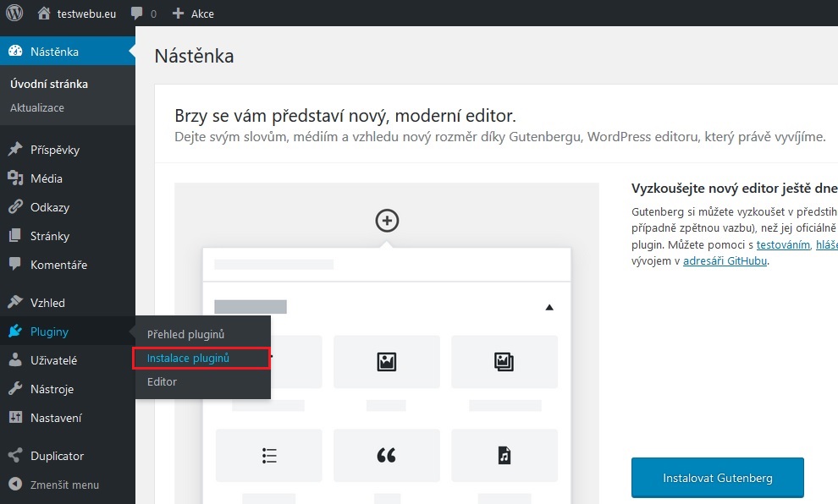Image resolution: width=838 pixels, height=504 pixels.
Task: Collapse the sidebar with Zmenšit menu
Action: pos(63,485)
